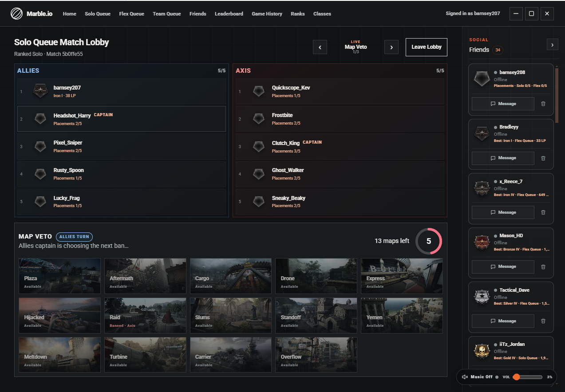Select the Carrier map thumbnail
565x392 pixels.
(231, 355)
